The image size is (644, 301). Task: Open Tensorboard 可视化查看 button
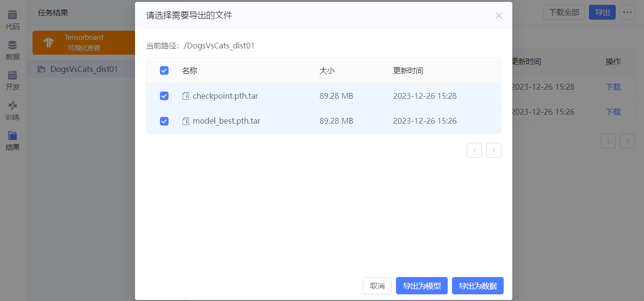coord(84,43)
